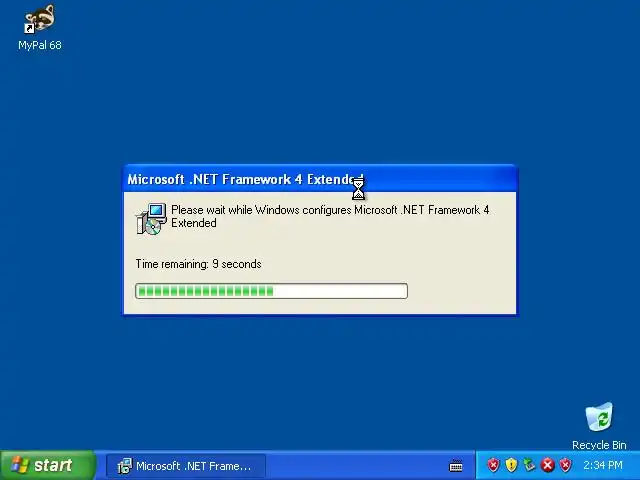The image size is (640, 480).
Task: Click the Time remaining: 9 seconds text
Action: [198, 264]
